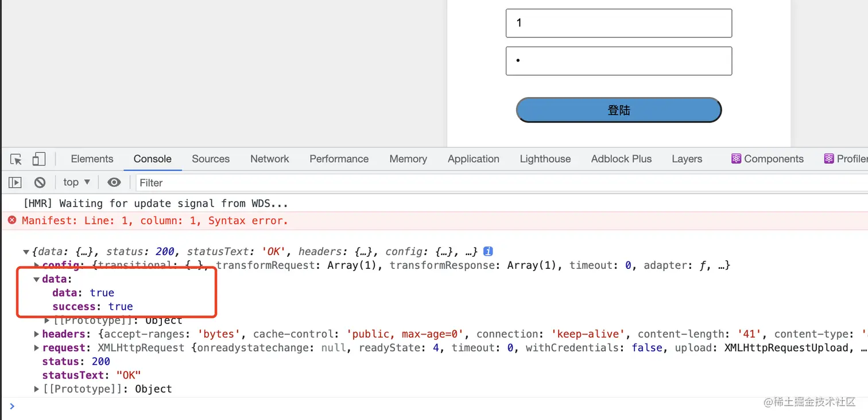The width and height of the screenshot is (868, 420).
Task: Collapse the root logged response object
Action: [x=26, y=252]
